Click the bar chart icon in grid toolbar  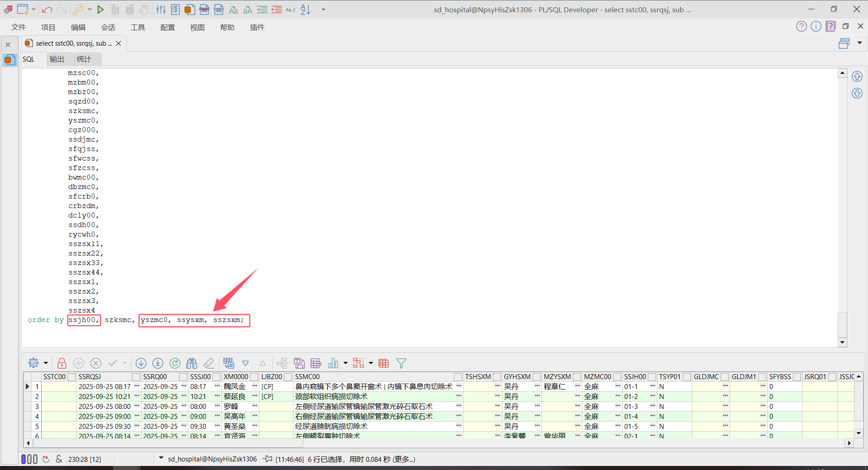333,363
